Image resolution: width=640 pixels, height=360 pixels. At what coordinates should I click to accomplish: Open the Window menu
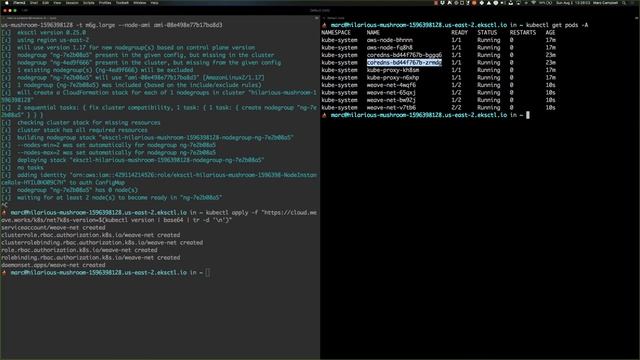(x=140, y=2)
